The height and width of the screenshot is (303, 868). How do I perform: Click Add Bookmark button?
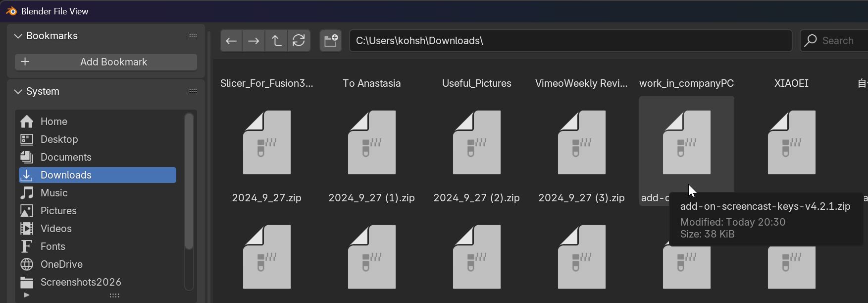tap(106, 62)
